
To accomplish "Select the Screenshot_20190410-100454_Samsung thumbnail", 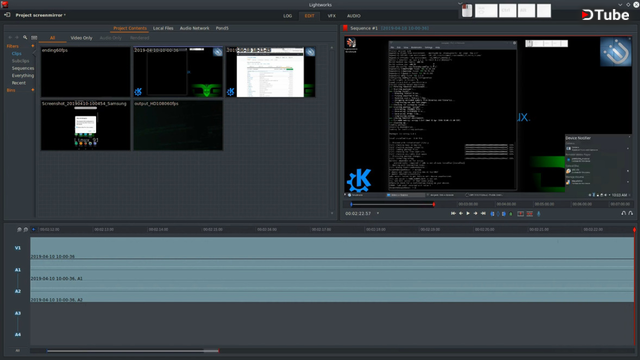I will tap(85, 125).
